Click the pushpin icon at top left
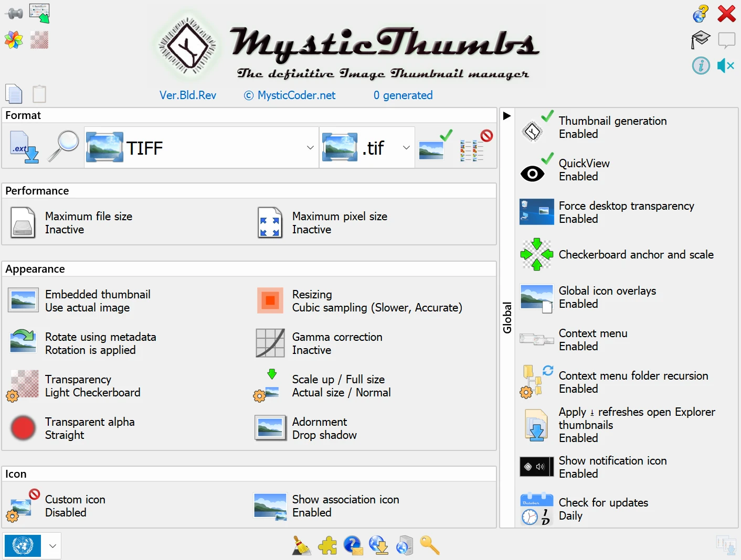Viewport: 741px width, 560px height. click(x=14, y=13)
